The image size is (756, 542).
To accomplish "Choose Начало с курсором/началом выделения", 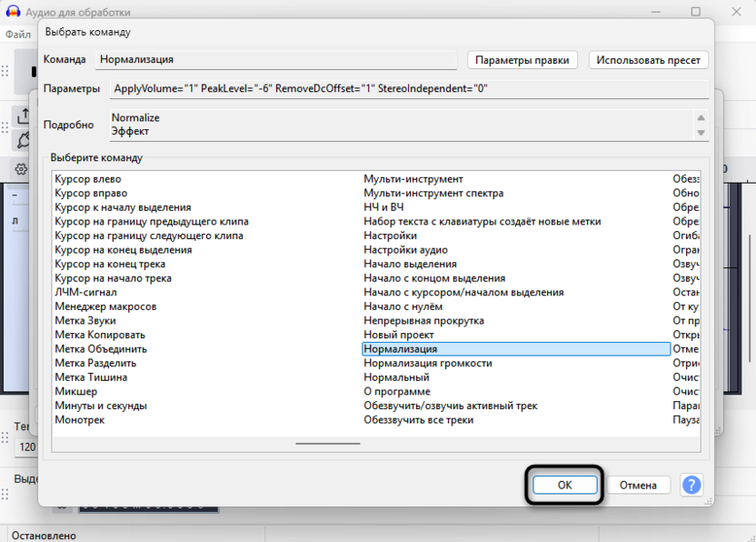I will coord(463,293).
